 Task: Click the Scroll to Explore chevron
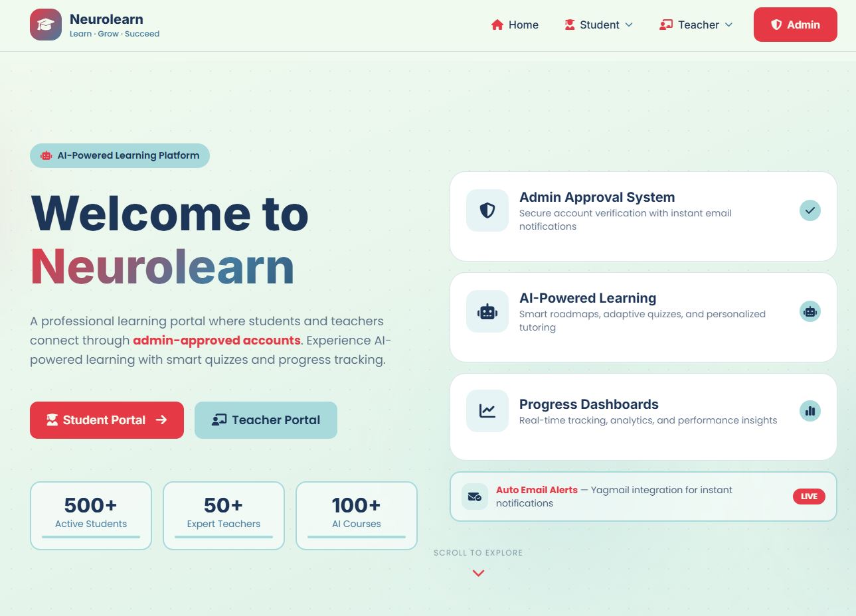[477, 572]
